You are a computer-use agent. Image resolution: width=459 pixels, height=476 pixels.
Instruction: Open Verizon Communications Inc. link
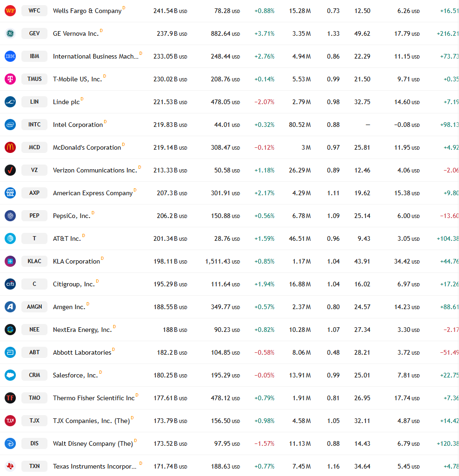click(95, 170)
